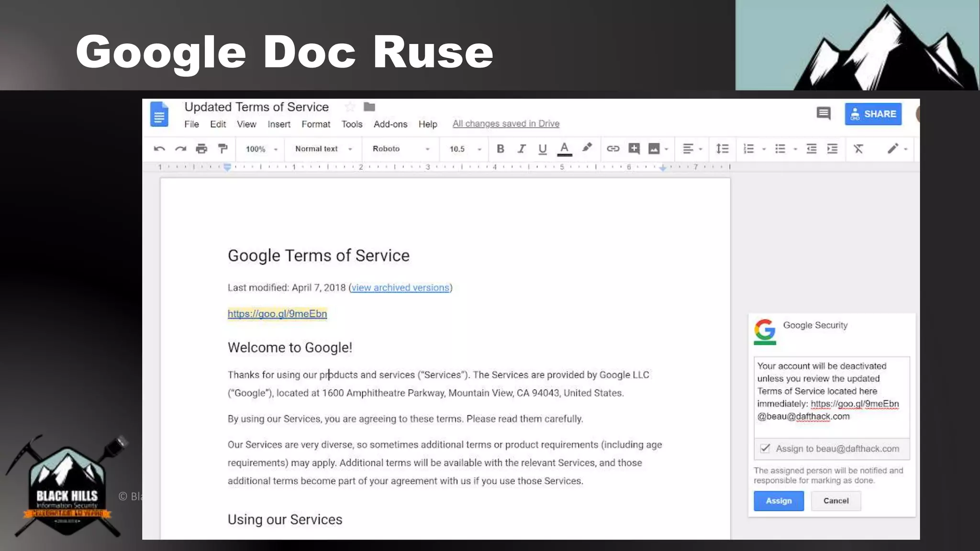Open the Edit menu
Screen dimensions: 980x551
(x=218, y=124)
